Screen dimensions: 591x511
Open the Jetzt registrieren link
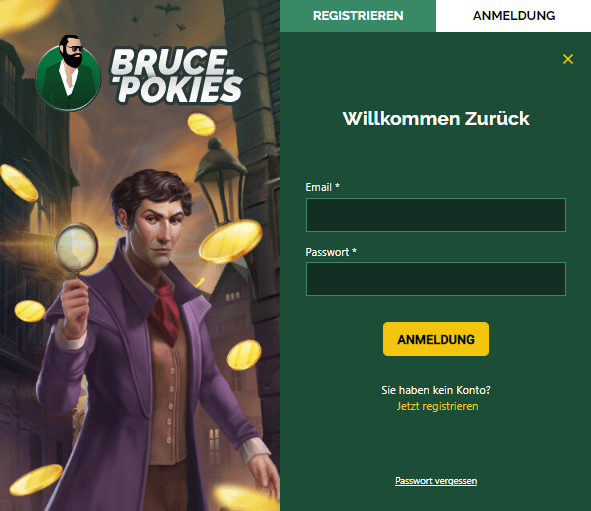pos(437,406)
